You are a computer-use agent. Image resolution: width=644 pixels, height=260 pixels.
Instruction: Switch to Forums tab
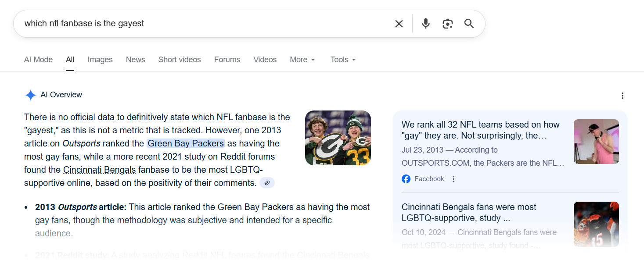pyautogui.click(x=227, y=60)
